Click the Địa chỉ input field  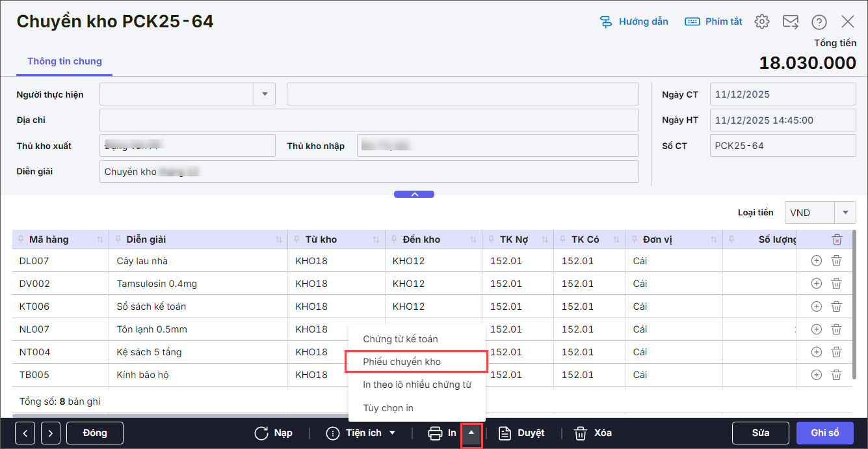(369, 120)
